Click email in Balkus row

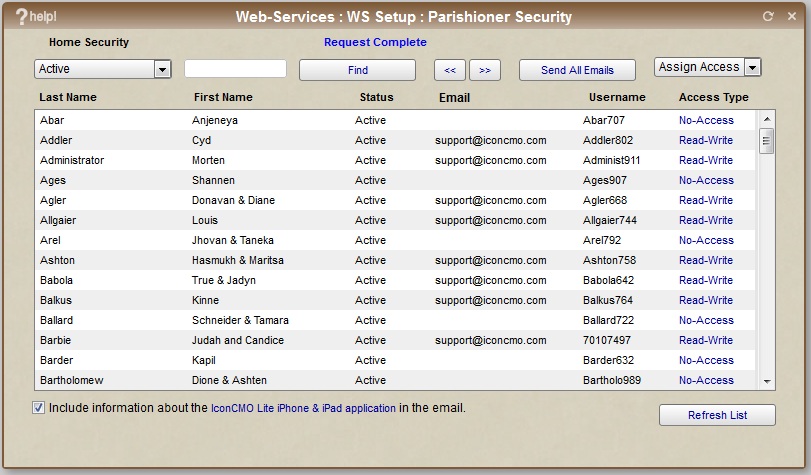[490, 300]
